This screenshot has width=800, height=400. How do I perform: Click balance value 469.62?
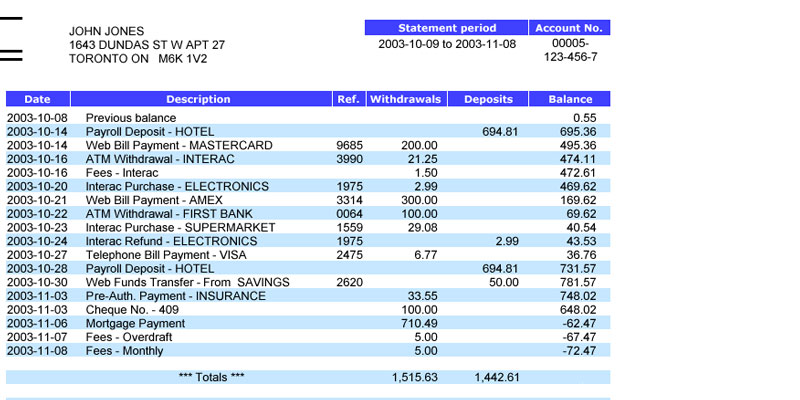click(578, 187)
